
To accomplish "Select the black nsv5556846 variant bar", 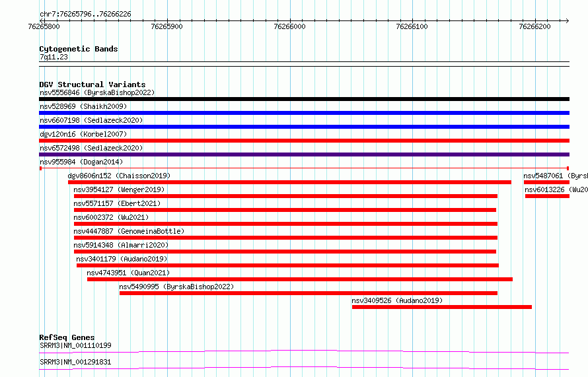I will pyautogui.click(x=304, y=99).
